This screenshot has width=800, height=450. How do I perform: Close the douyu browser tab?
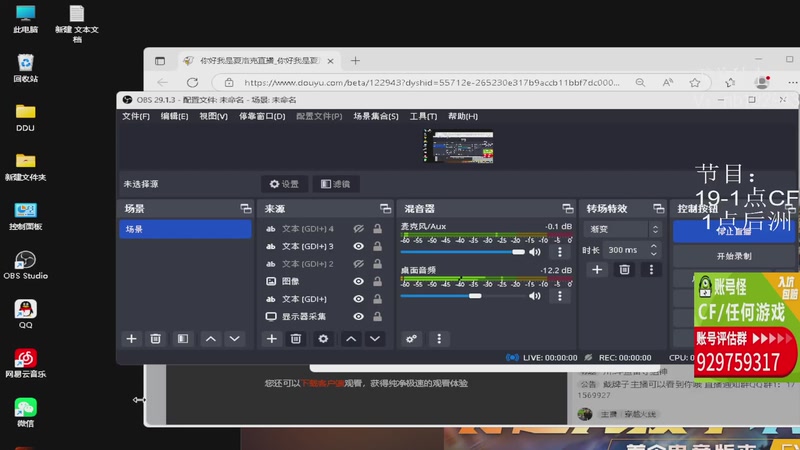[x=331, y=61]
